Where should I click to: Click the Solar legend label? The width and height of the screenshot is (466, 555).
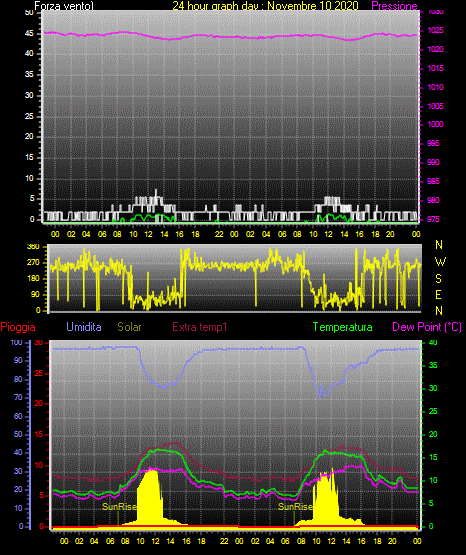[x=129, y=327]
